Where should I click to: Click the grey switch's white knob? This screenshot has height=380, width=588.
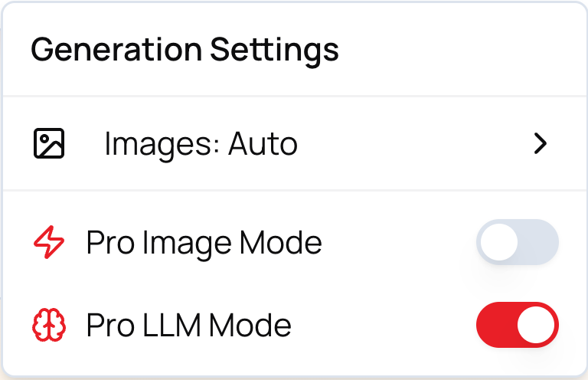click(x=498, y=243)
